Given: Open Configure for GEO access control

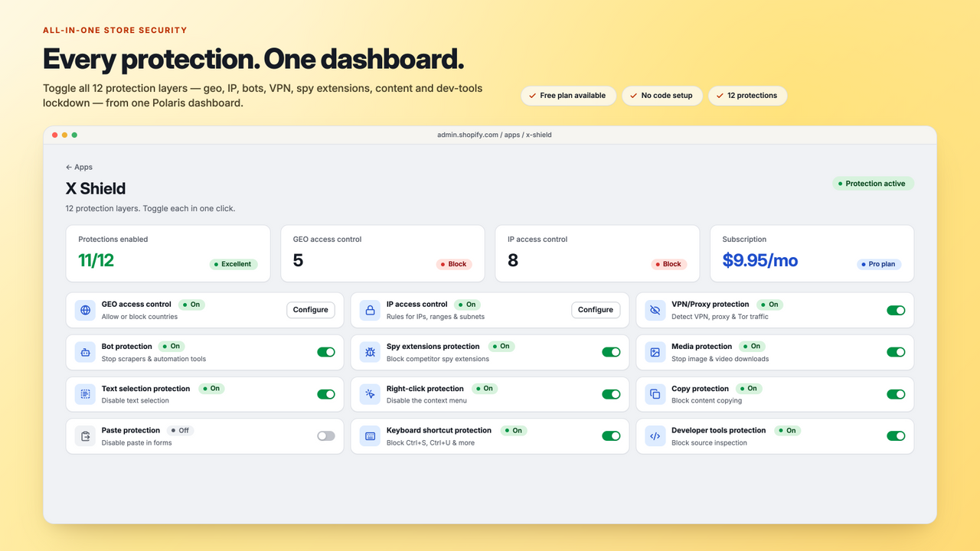Looking at the screenshot, I should (x=311, y=310).
